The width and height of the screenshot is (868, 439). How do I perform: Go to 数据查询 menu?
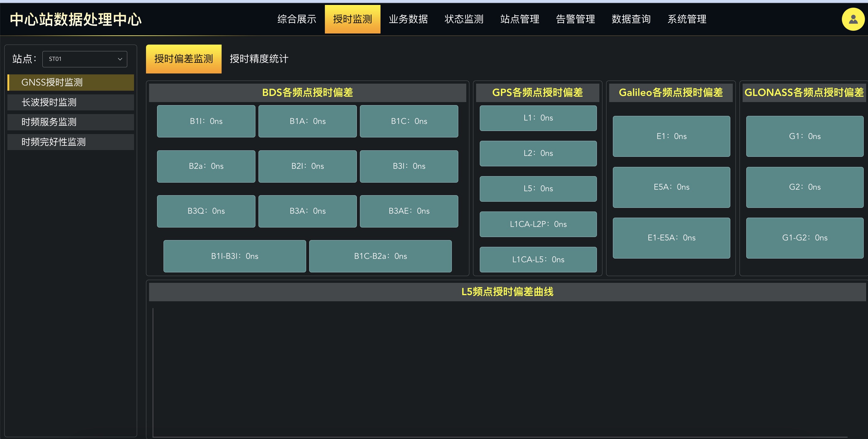[x=631, y=19]
